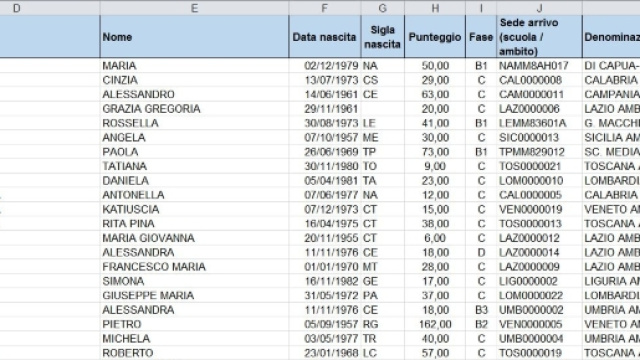
Task: Click the 'LIG0000002' cell
Action: click(540, 281)
